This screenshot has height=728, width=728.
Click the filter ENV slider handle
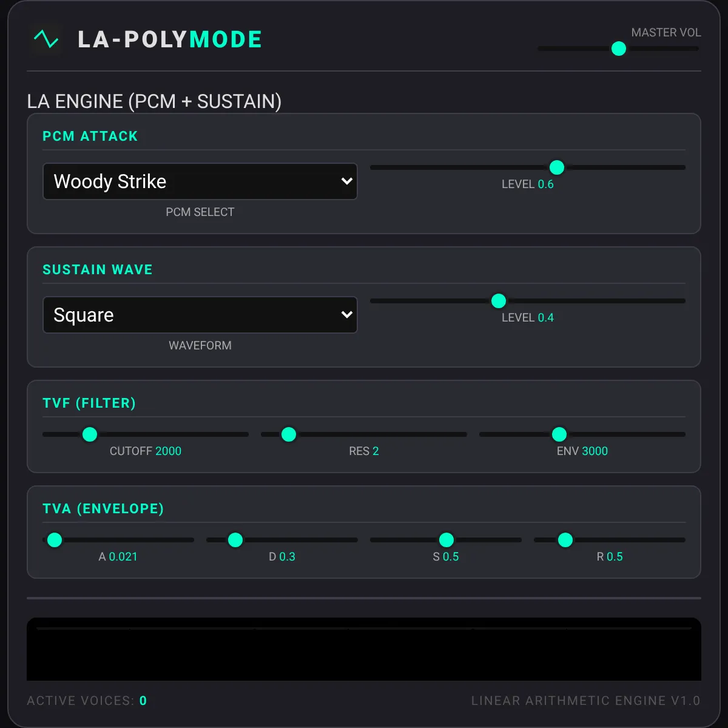(559, 434)
